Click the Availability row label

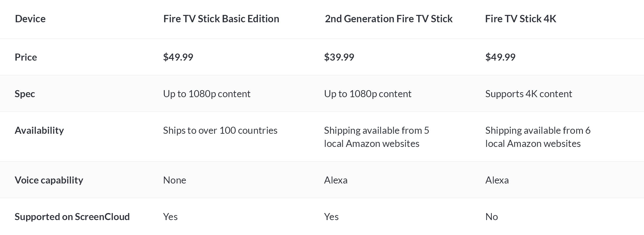click(39, 131)
